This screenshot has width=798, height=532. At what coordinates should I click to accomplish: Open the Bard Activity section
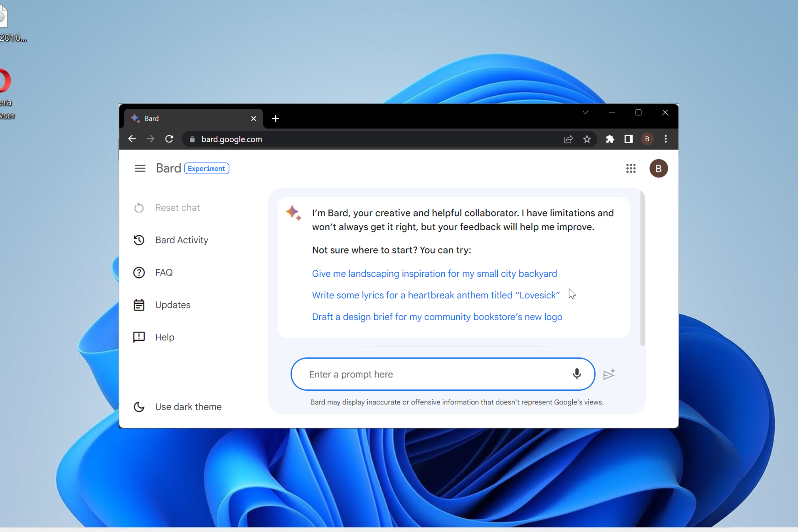click(181, 239)
